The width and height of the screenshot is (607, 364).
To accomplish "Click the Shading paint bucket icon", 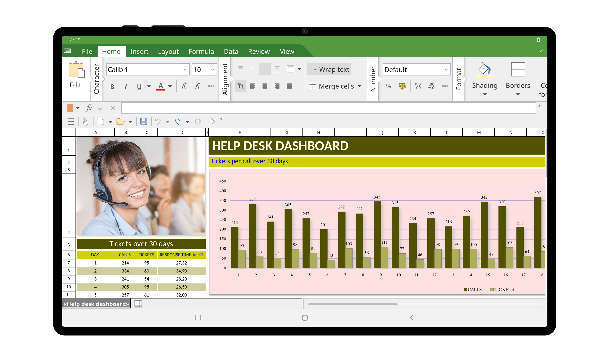I will click(485, 70).
